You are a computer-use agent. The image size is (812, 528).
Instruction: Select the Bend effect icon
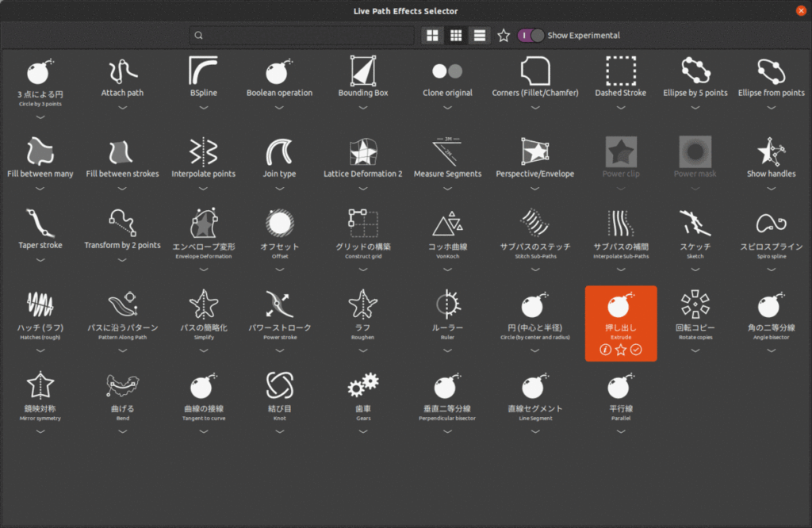(x=123, y=385)
